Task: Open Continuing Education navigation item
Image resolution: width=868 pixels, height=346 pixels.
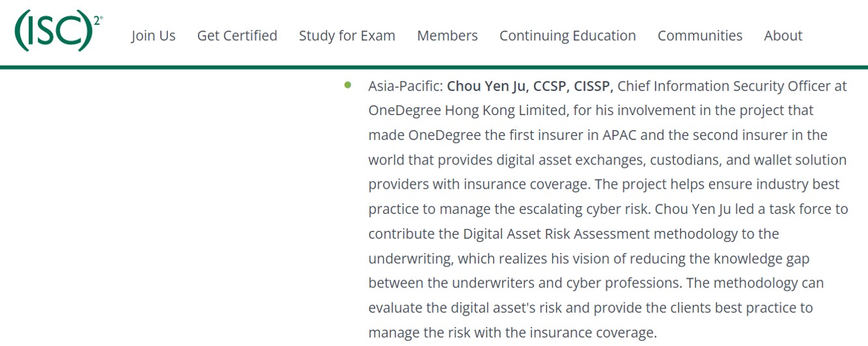Action: (568, 36)
